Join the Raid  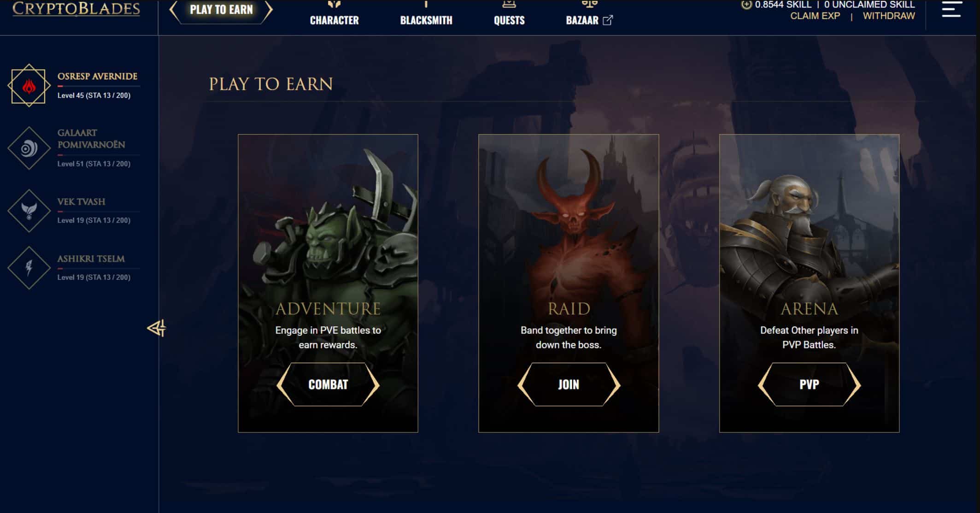(x=569, y=384)
